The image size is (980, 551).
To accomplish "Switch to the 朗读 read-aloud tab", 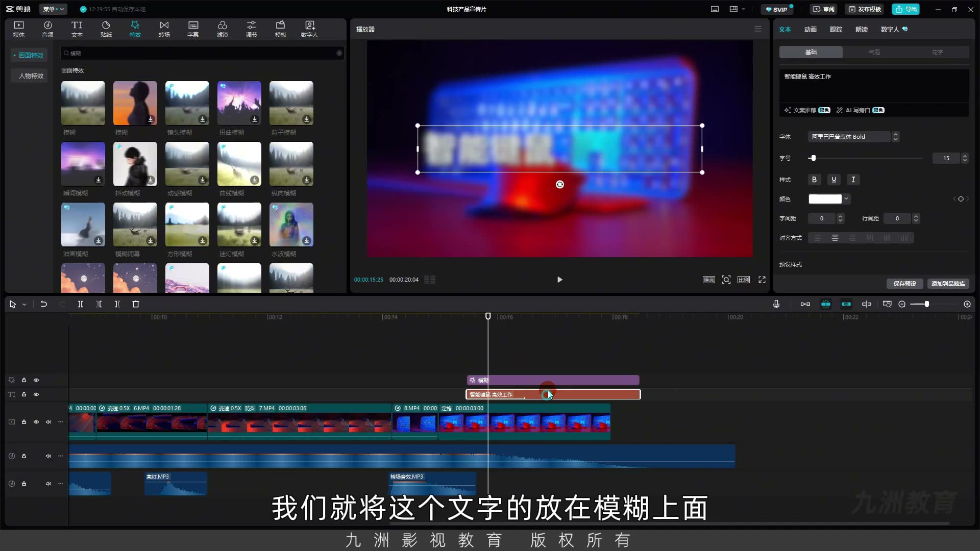I will [x=862, y=30].
